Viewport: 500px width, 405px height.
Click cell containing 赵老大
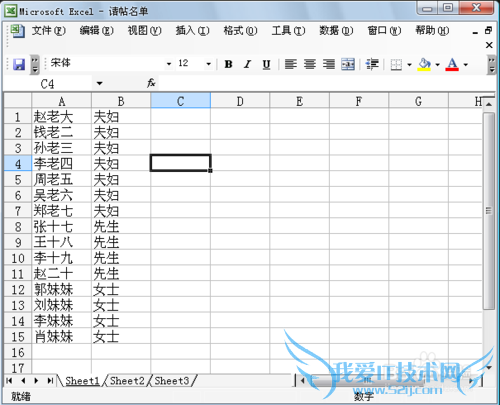point(62,117)
